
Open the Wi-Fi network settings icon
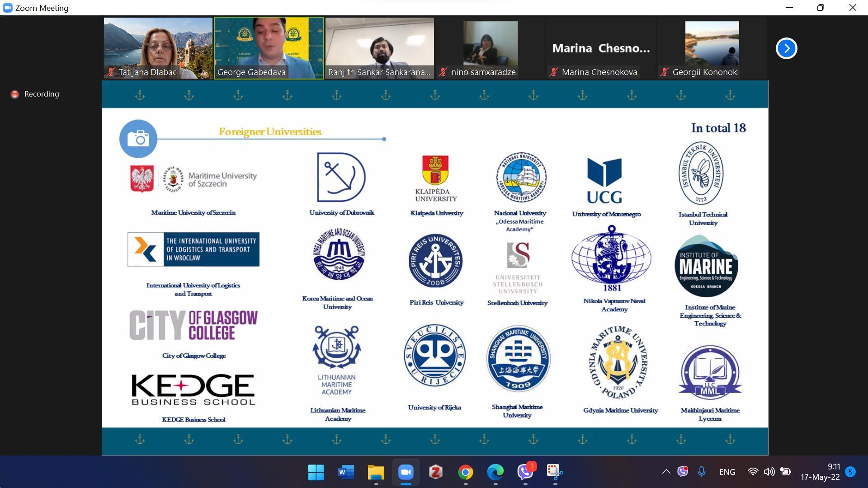[x=753, y=472]
